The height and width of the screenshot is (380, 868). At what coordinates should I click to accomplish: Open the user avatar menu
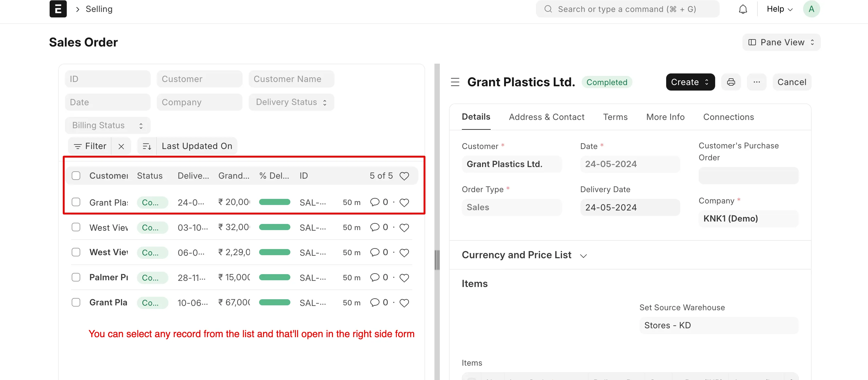[811, 9]
